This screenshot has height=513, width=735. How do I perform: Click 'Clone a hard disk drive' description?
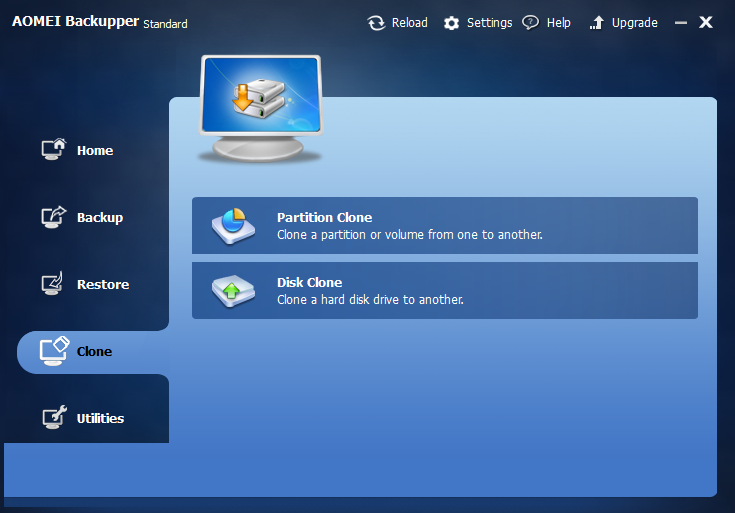pos(370,300)
